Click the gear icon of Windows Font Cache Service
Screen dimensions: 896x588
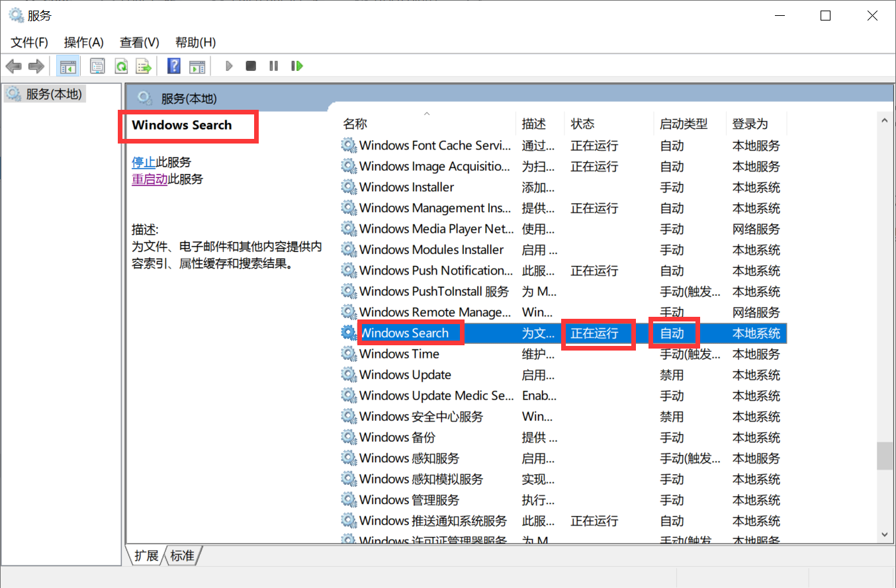click(349, 146)
